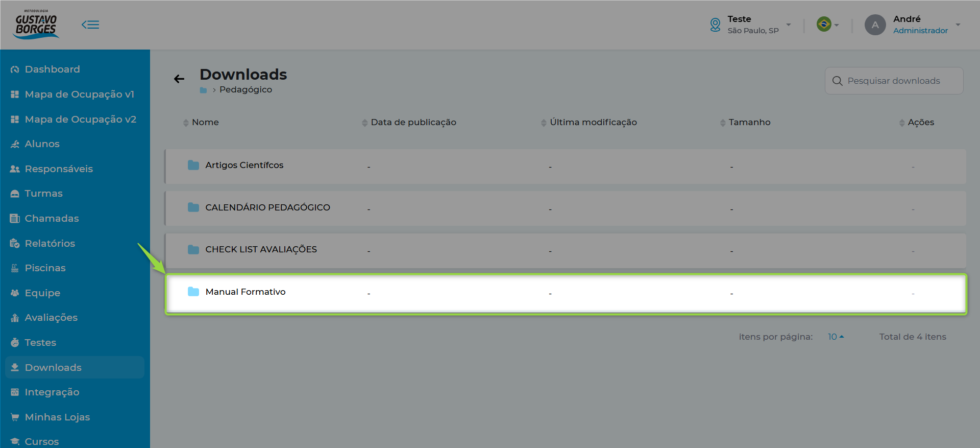Click the Turmas icon in sidebar
This screenshot has height=448, width=980.
tap(15, 194)
